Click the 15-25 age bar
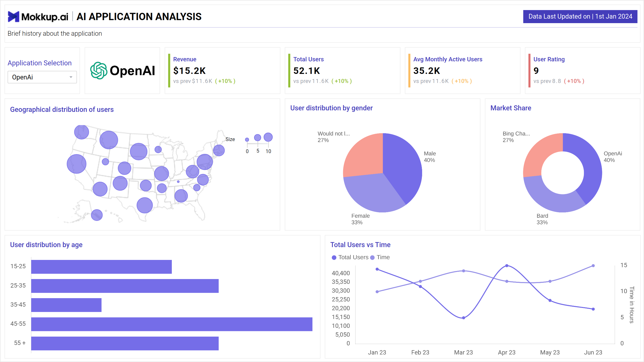This screenshot has height=362, width=644. pyautogui.click(x=101, y=267)
